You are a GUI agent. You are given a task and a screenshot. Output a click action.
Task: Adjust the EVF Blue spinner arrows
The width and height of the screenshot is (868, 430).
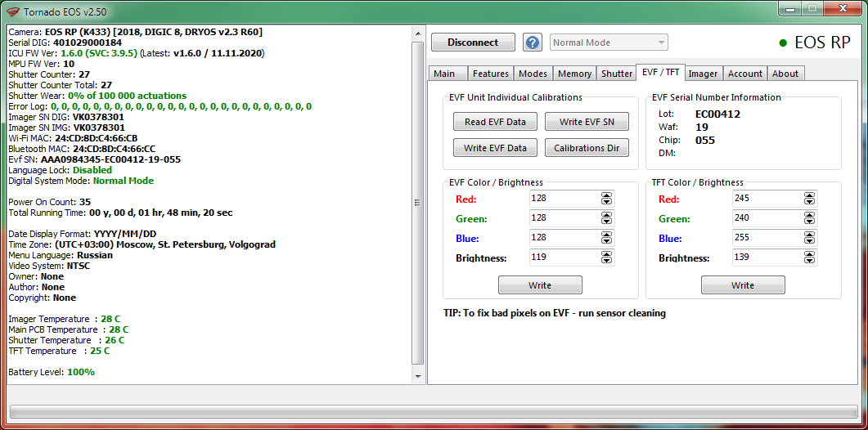pyautogui.click(x=607, y=238)
